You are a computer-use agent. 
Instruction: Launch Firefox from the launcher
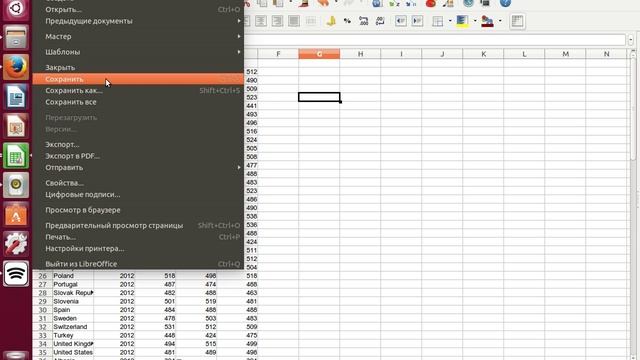pos(16,67)
